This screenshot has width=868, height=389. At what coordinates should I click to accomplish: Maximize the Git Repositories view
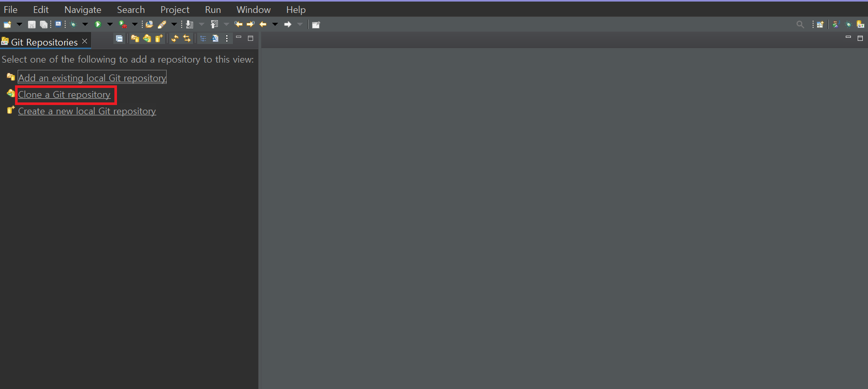(x=251, y=38)
